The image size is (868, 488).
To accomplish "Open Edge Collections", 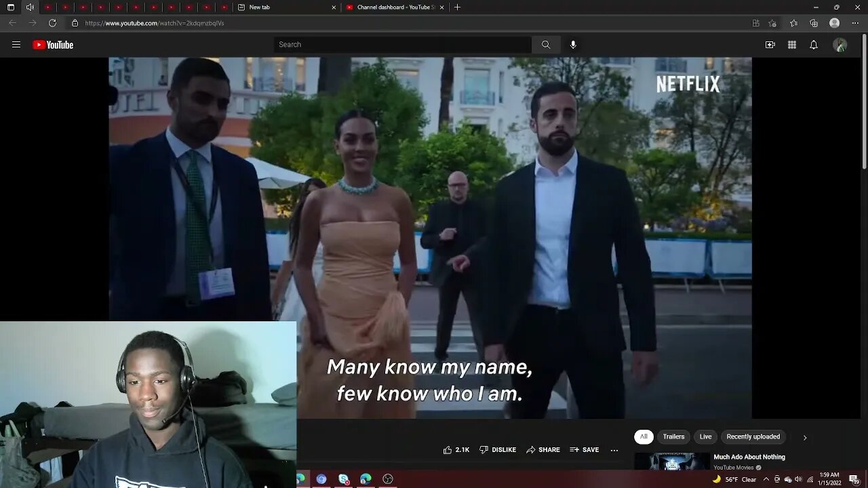I will tap(814, 23).
